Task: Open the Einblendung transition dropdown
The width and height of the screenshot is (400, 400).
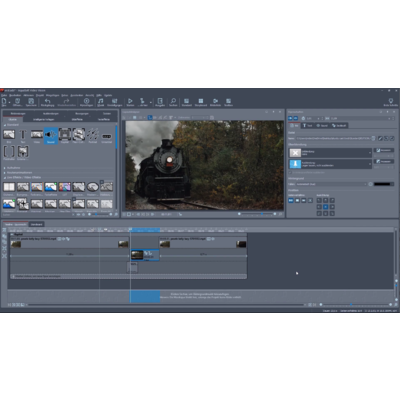Action: 330,153
